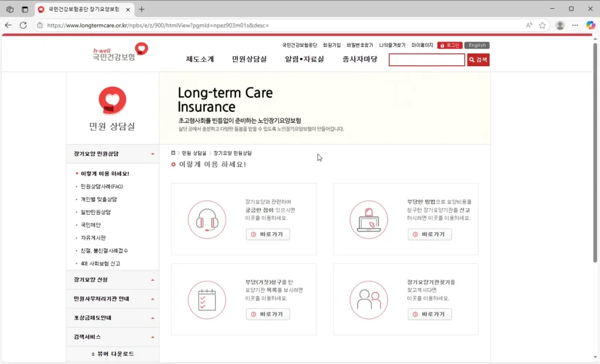Click 바로가기 in the 부당한 방법 신고 card
This screenshot has height=364, width=600.
tap(429, 235)
